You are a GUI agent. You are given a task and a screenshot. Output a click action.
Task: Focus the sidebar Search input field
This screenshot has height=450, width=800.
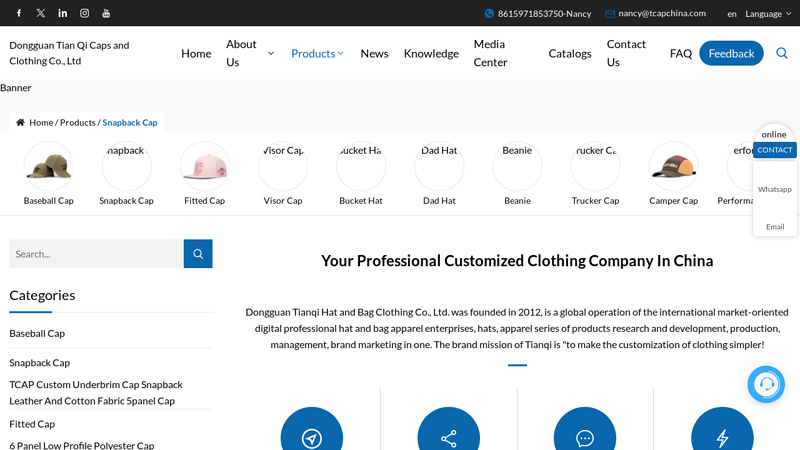(x=96, y=254)
